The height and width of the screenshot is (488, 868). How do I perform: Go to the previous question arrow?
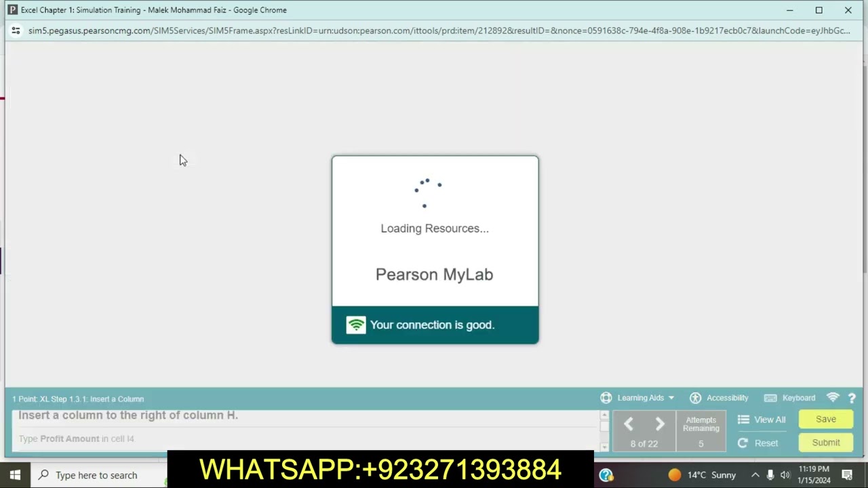[x=629, y=424]
